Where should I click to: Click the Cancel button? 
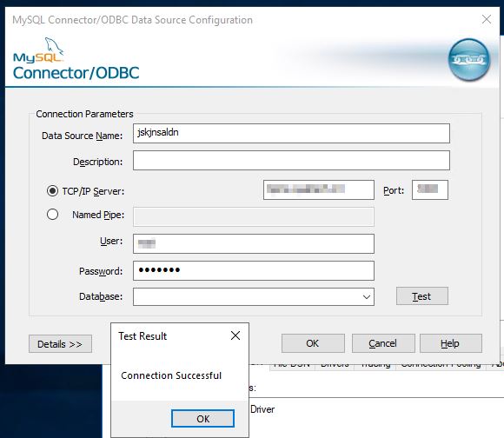[383, 343]
